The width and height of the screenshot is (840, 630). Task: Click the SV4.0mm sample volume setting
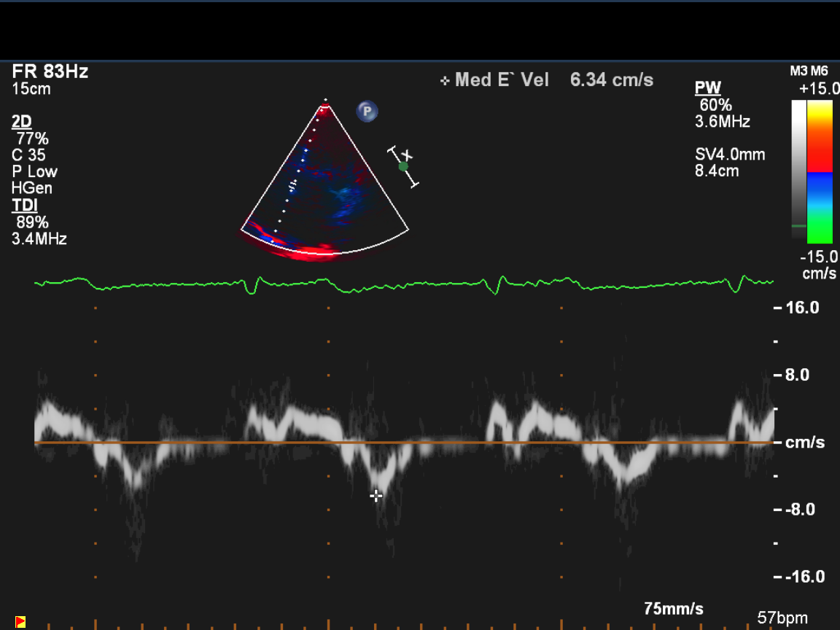click(x=730, y=155)
